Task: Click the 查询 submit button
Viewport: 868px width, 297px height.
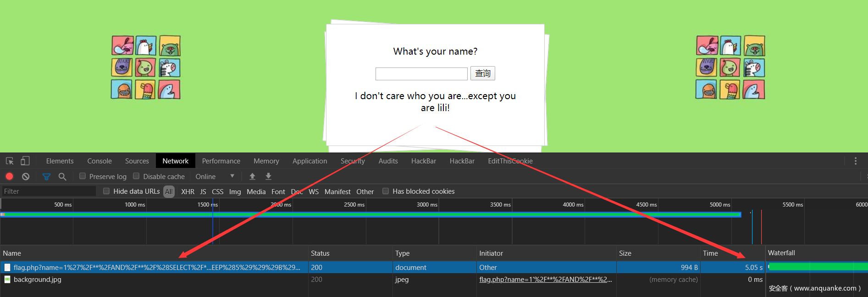Action: tap(482, 73)
